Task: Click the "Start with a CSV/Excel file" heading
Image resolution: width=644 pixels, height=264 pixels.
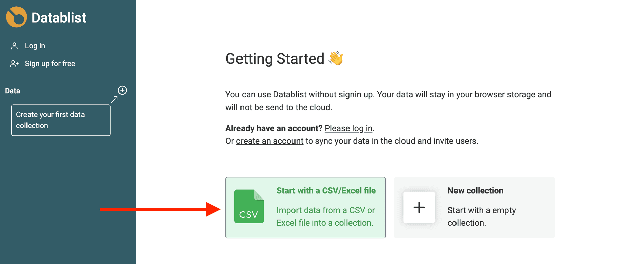Action: point(326,190)
